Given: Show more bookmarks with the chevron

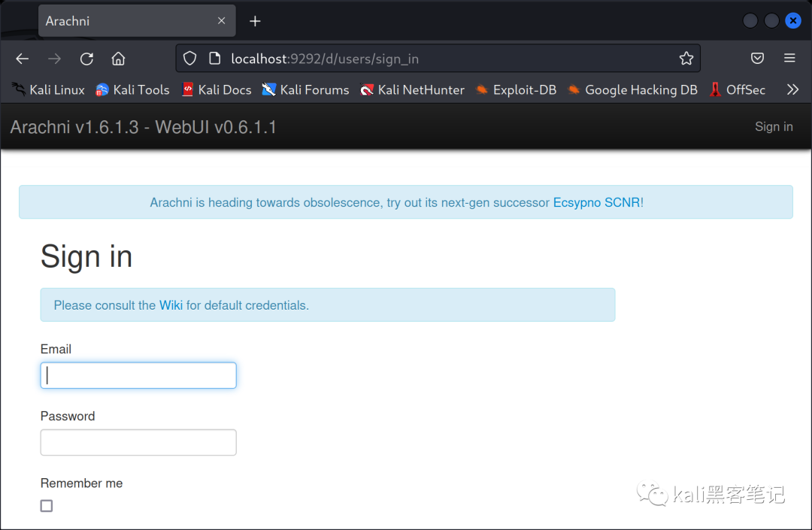Looking at the screenshot, I should (x=792, y=89).
